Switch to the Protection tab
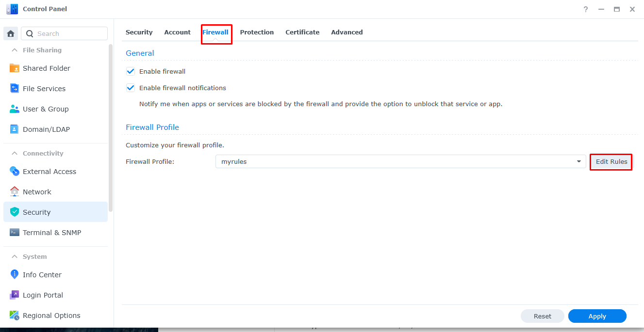 click(257, 32)
